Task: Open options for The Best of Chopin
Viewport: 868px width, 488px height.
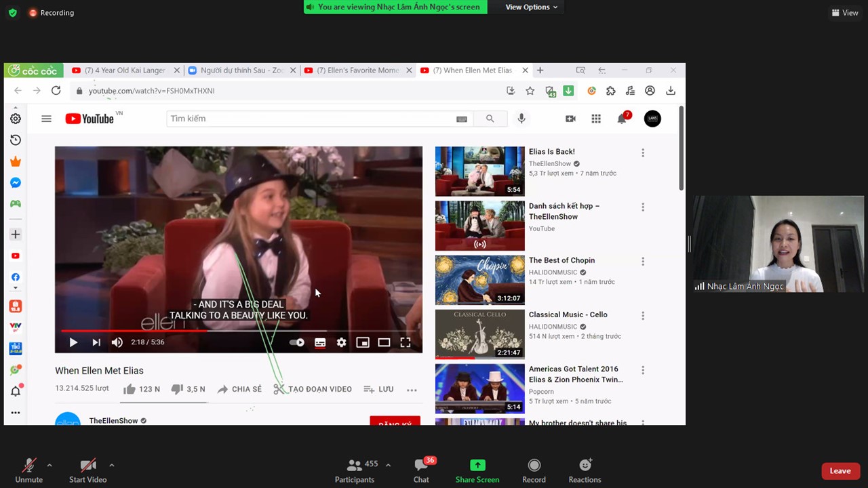Action: tap(643, 262)
